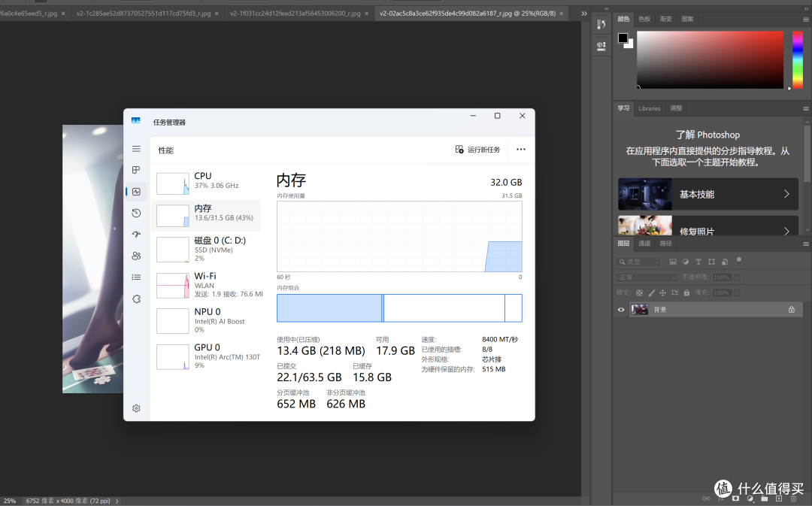Go to Processes page in Task Manager sidebar
This screenshot has width=812, height=506.
point(136,170)
